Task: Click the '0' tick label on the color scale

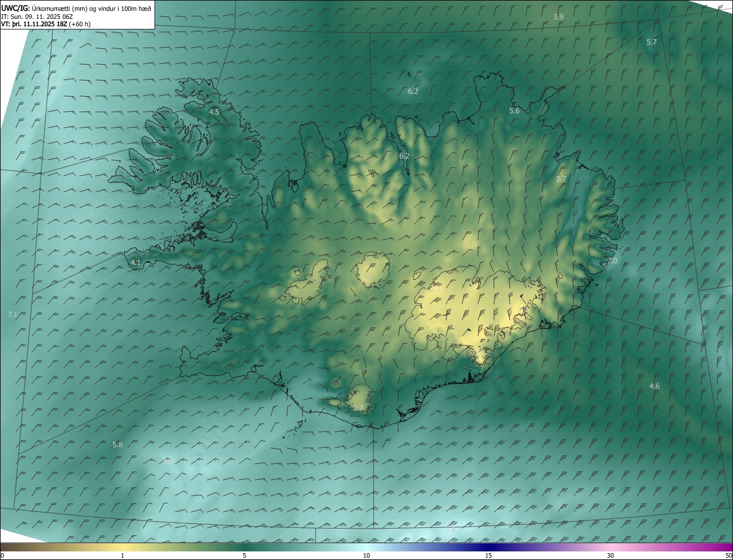Action: 2,556
